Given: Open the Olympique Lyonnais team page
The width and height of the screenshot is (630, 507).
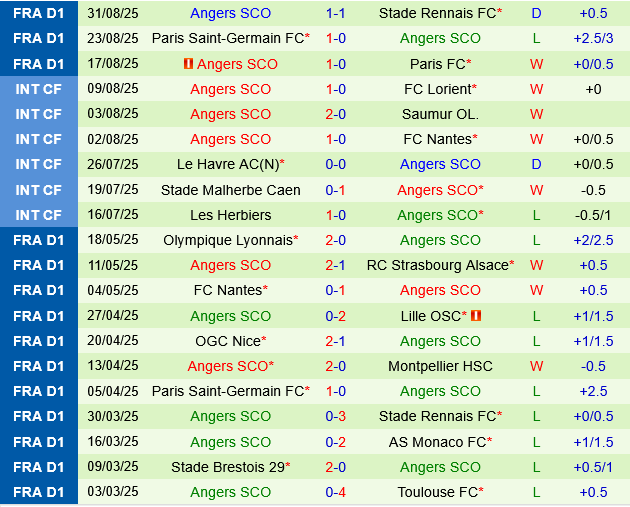Looking at the screenshot, I should pos(228,240).
